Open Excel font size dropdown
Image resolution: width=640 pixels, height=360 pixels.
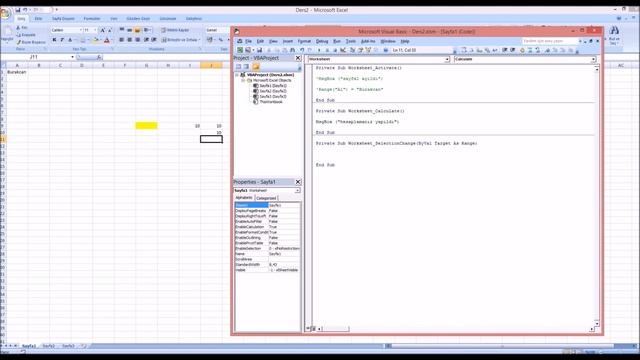[x=95, y=30]
